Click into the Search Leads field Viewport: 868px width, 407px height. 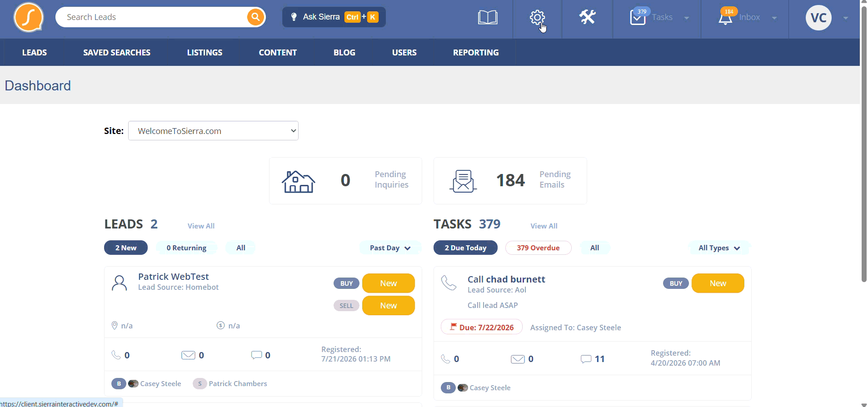[x=152, y=17]
